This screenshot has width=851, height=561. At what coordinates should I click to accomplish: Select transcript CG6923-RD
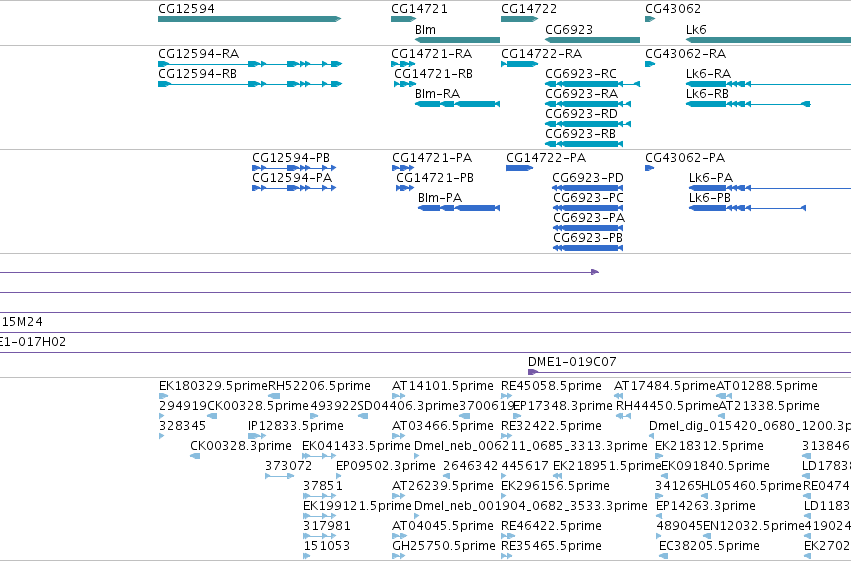tap(588, 124)
